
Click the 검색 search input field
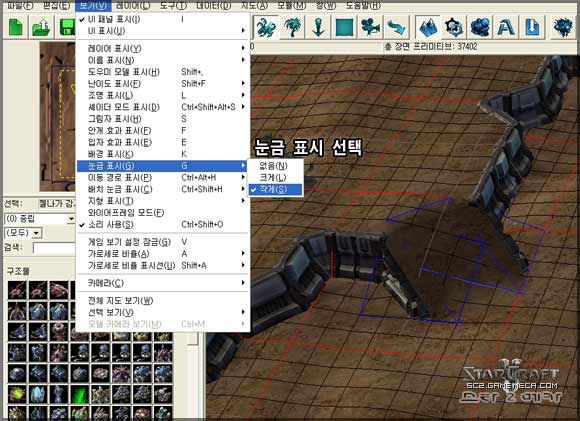(x=54, y=248)
